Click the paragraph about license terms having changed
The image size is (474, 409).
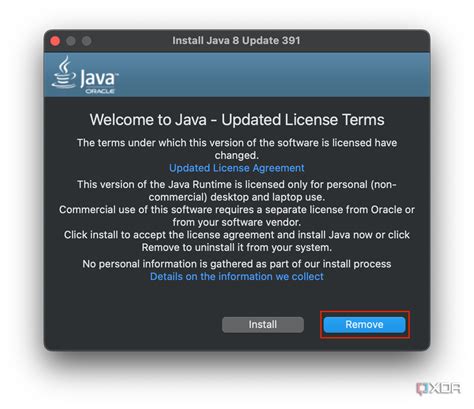[237, 149]
